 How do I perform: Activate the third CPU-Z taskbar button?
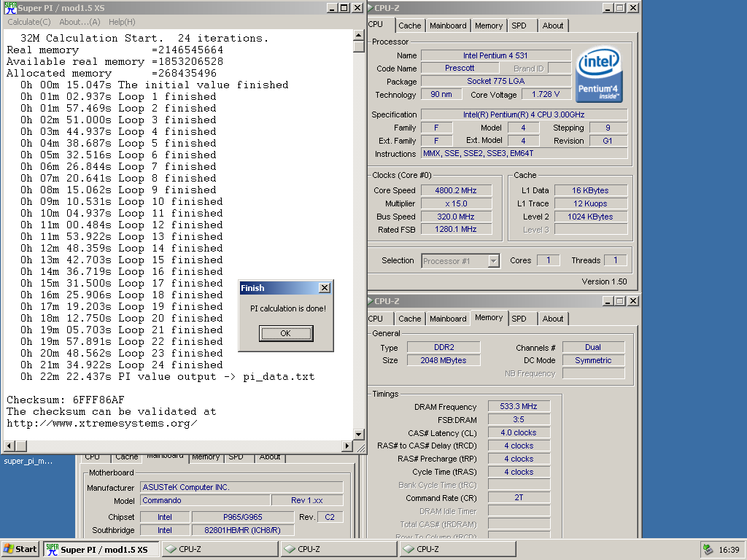tap(458, 549)
